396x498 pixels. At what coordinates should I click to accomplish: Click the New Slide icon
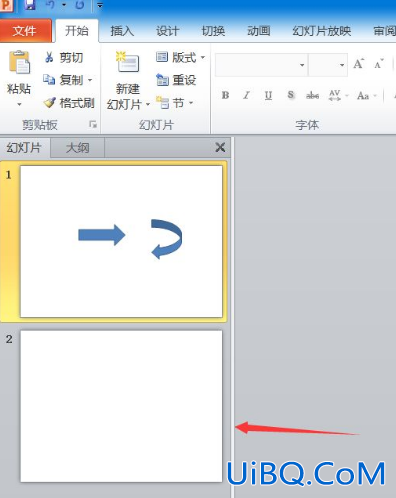coord(127,62)
